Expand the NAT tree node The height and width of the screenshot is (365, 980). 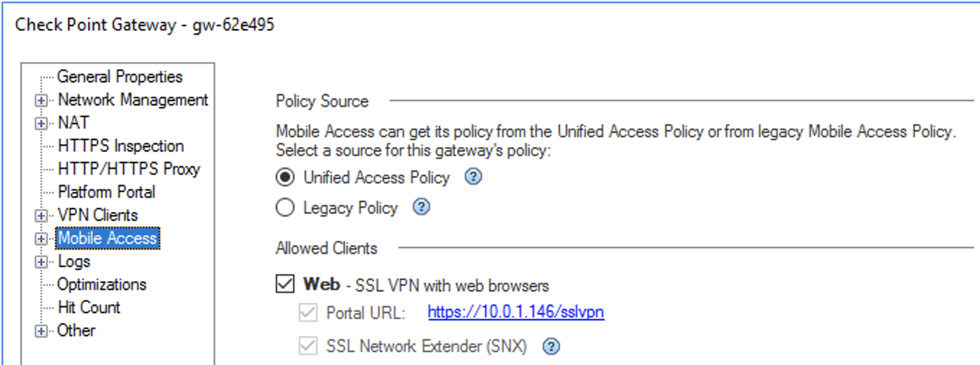point(41,123)
